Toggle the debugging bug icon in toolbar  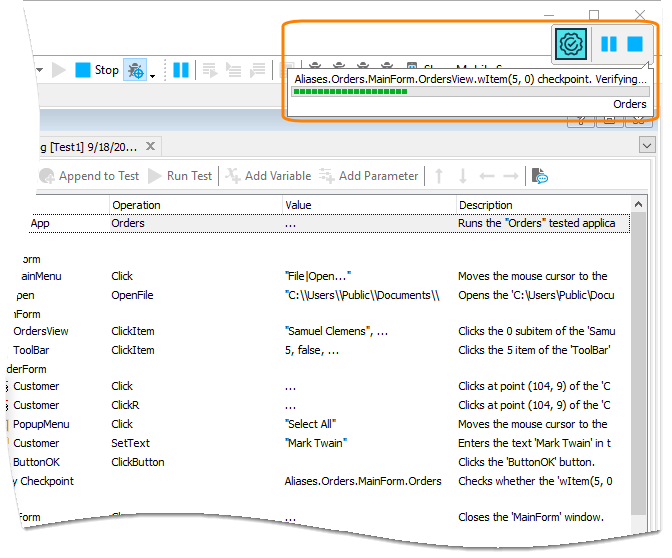tap(135, 70)
